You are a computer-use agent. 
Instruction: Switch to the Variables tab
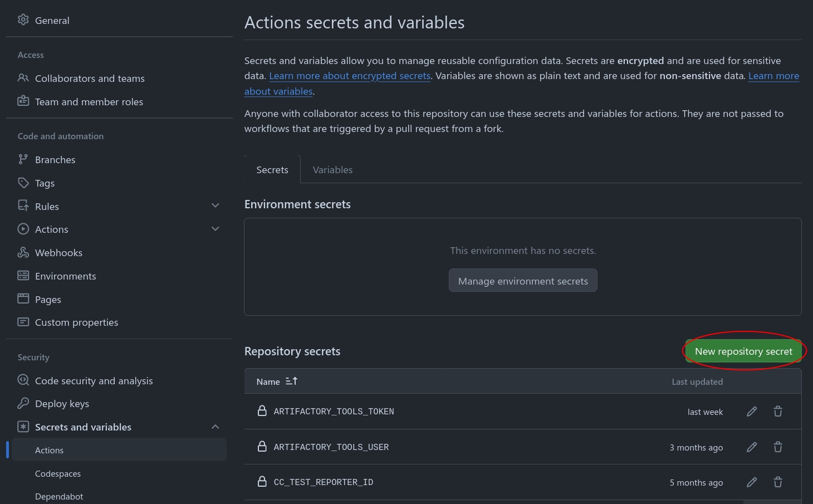coord(332,170)
